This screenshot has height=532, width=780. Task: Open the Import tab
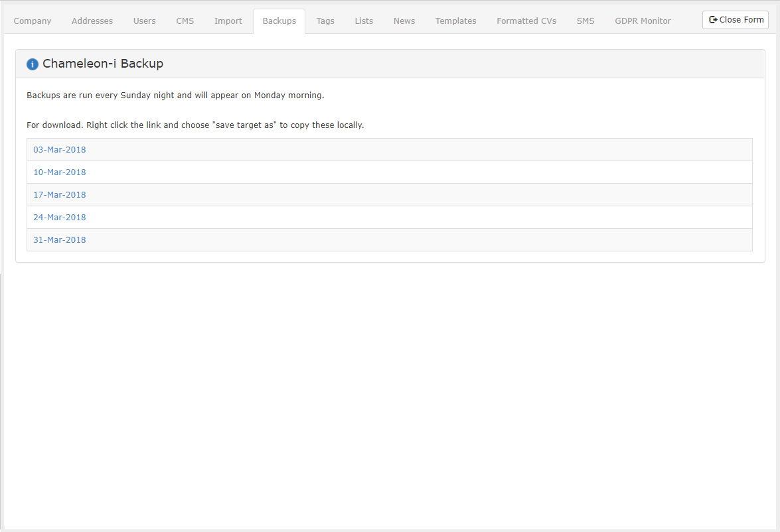[x=228, y=21]
